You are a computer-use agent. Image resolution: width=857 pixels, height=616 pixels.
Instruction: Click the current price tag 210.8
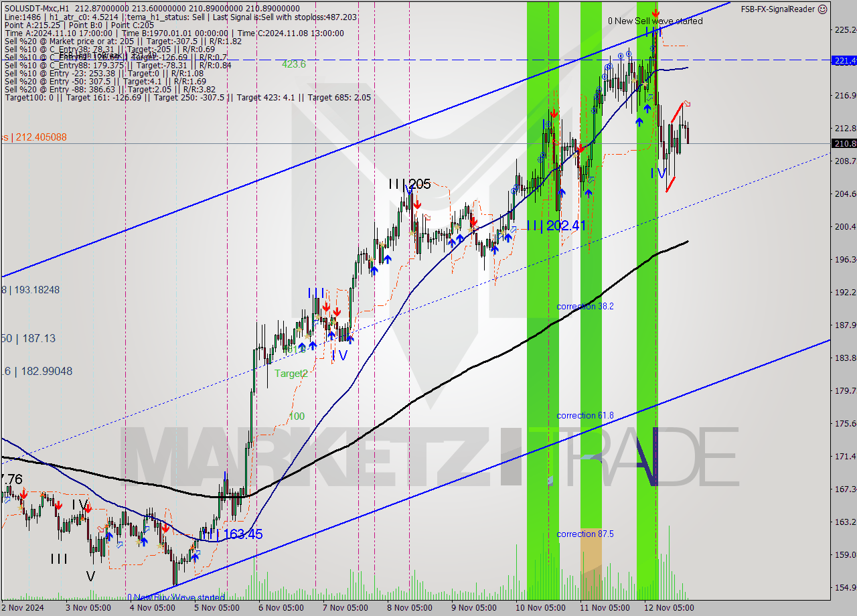(844, 143)
